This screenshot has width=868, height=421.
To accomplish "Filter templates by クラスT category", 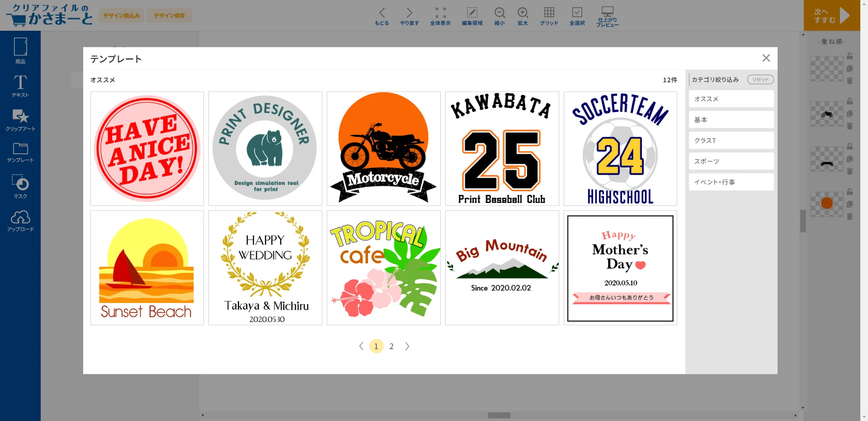I will click(x=731, y=141).
